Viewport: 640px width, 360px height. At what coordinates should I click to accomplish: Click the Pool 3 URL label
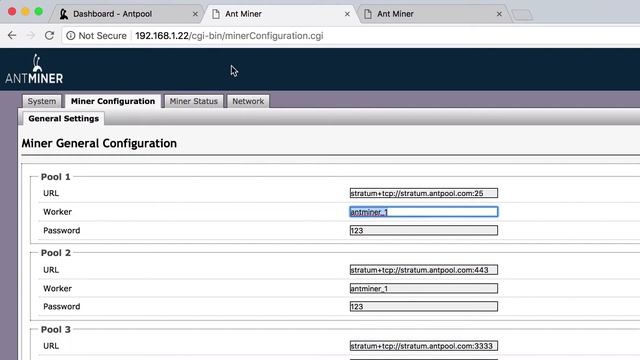(x=51, y=346)
